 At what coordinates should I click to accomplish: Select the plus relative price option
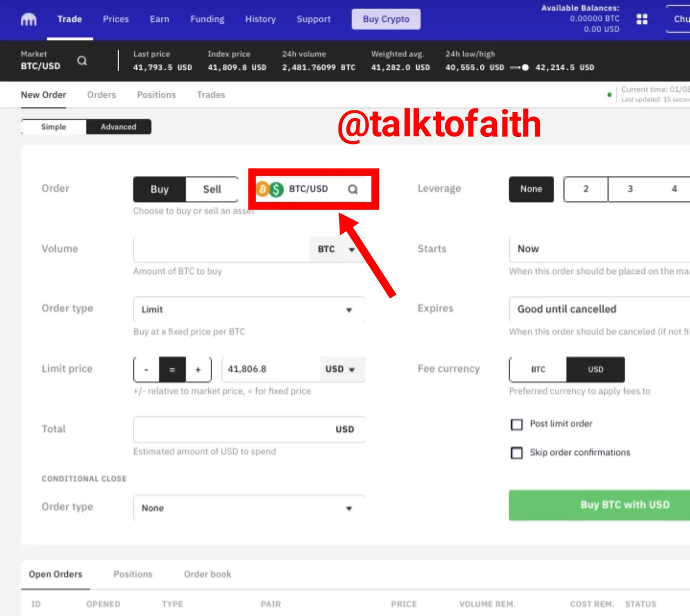[198, 369]
